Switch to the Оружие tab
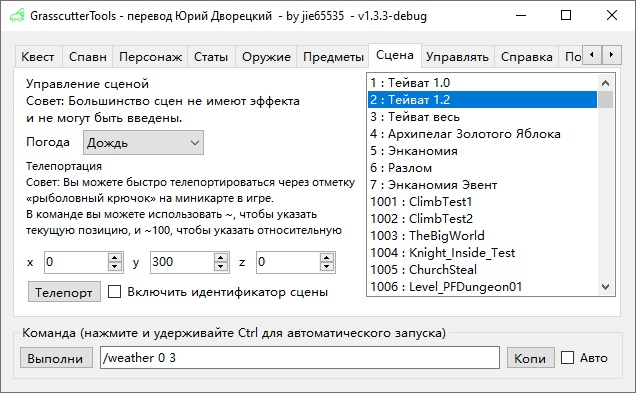This screenshot has height=393, width=636. pyautogui.click(x=266, y=56)
